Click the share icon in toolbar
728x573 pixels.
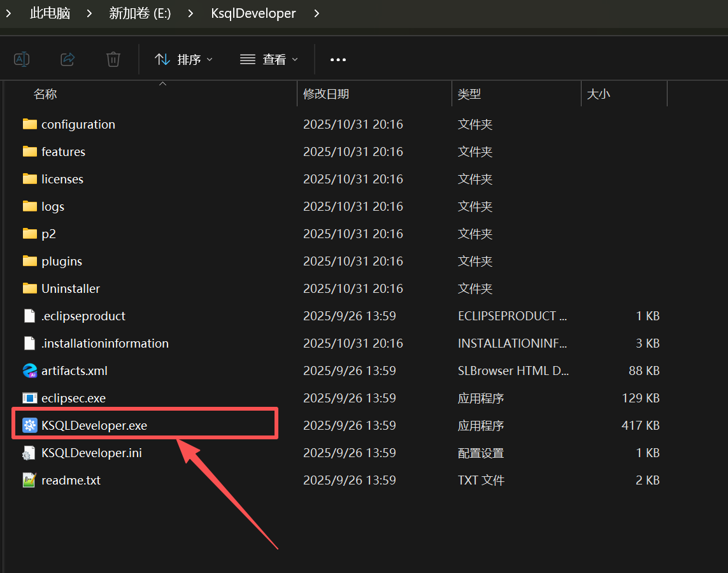pyautogui.click(x=68, y=59)
